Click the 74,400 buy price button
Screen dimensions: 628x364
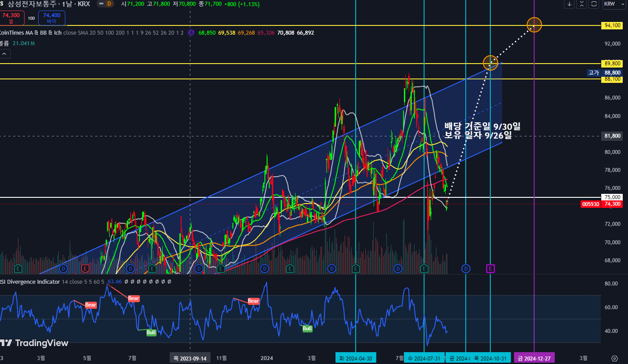[52, 18]
